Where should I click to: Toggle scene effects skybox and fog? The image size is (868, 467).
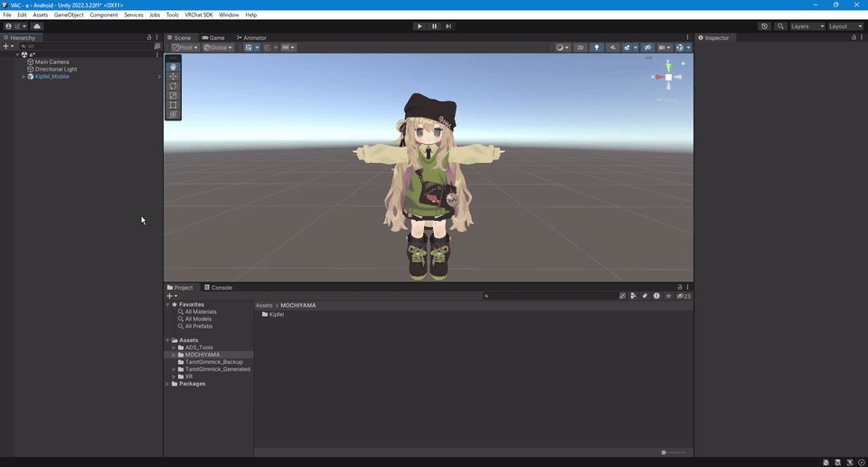[627, 48]
